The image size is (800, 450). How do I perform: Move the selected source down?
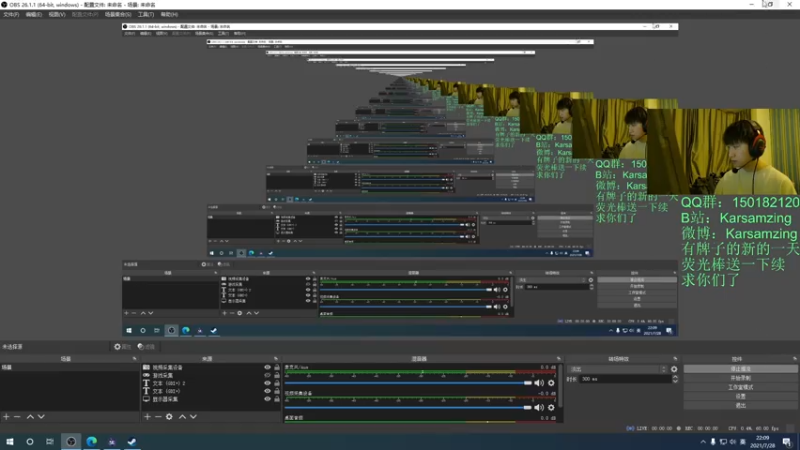[193, 417]
